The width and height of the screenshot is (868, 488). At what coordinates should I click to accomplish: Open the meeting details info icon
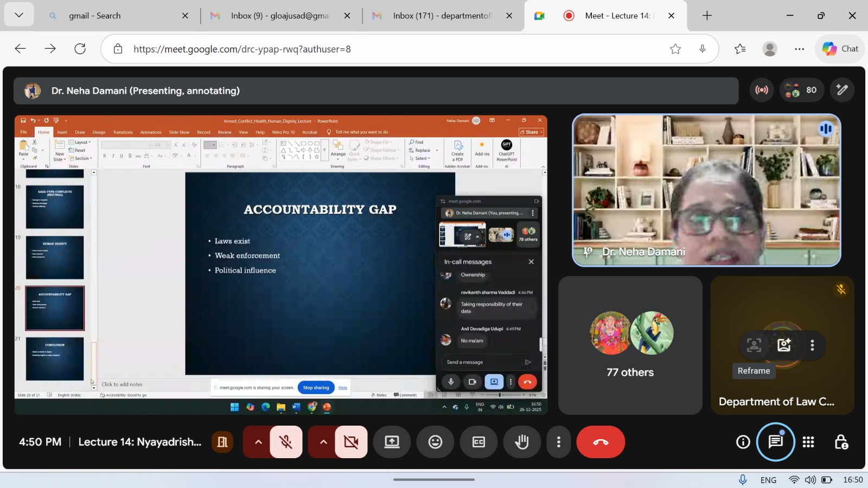click(x=743, y=442)
